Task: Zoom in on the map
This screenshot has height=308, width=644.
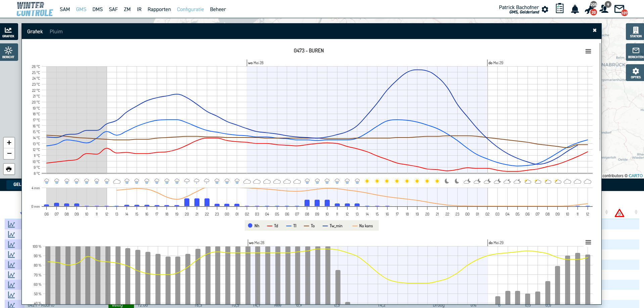Action: tap(9, 143)
